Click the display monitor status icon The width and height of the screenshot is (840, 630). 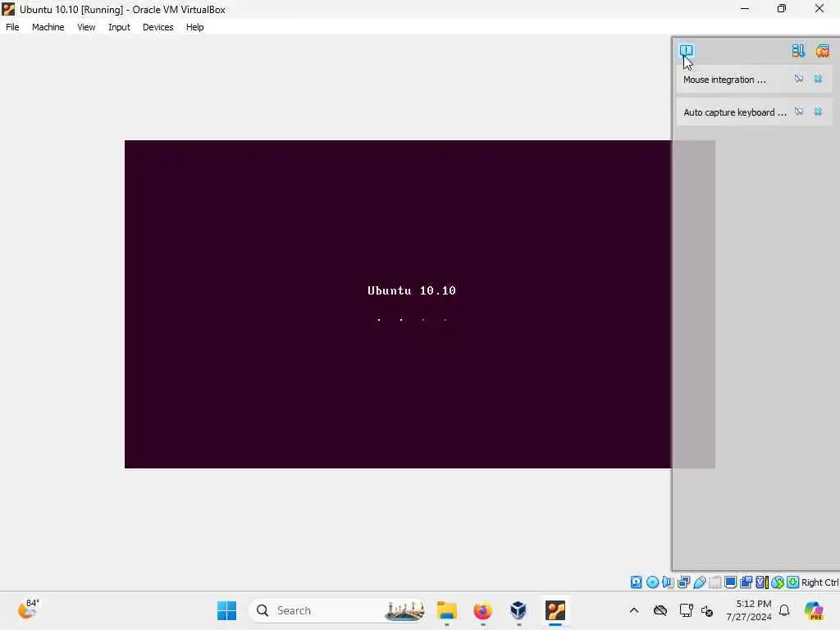pos(730,582)
